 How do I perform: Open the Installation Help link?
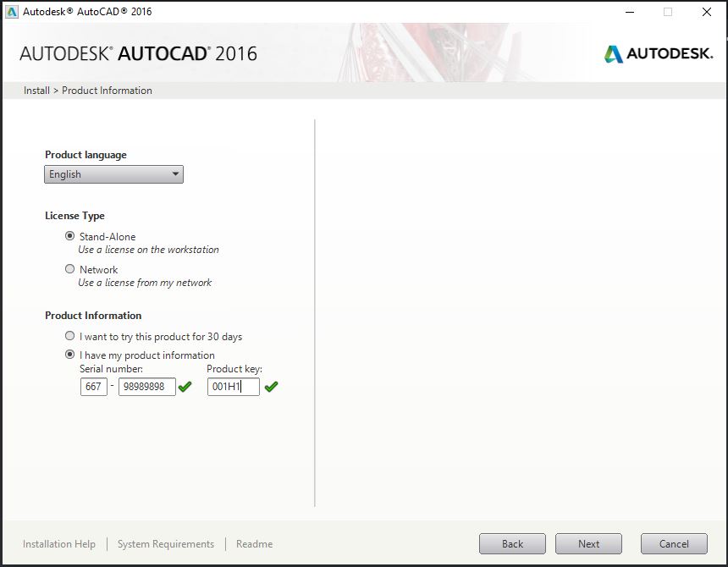point(59,544)
